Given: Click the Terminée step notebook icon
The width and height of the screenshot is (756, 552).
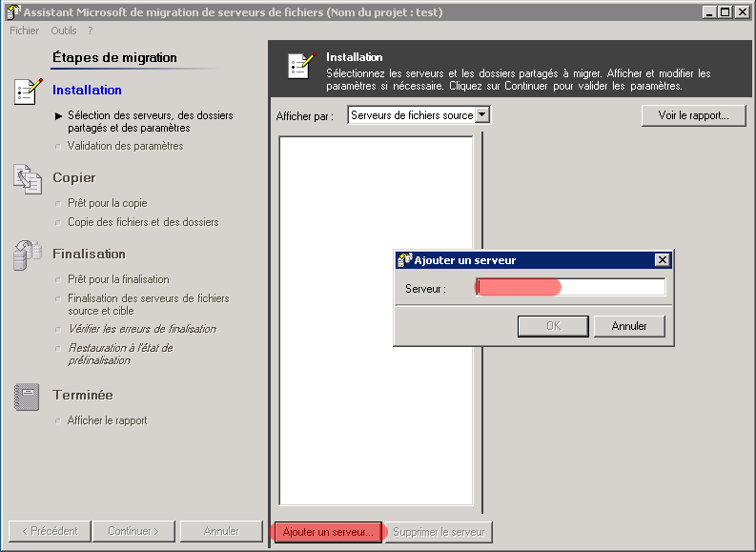Looking at the screenshot, I should [27, 397].
